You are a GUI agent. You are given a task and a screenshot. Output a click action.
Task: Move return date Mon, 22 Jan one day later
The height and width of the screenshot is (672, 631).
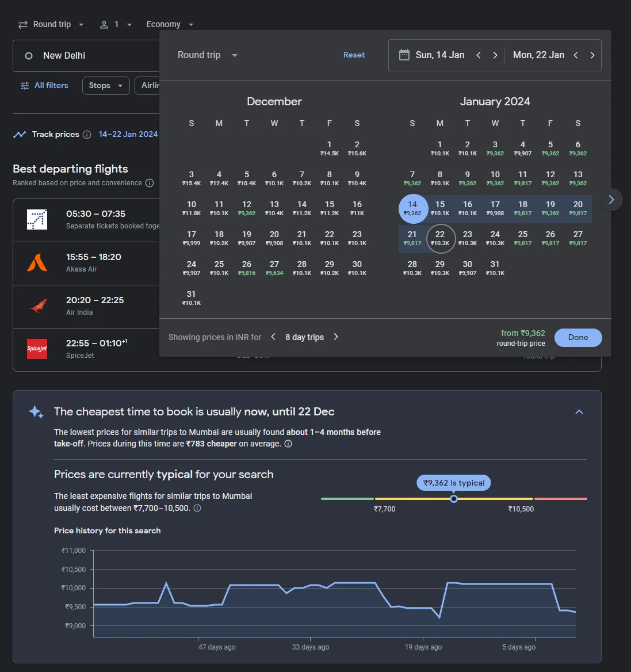pyautogui.click(x=592, y=55)
